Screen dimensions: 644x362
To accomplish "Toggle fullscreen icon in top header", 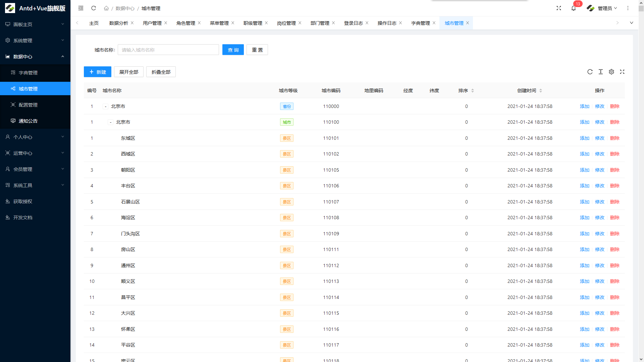I will coord(559,8).
